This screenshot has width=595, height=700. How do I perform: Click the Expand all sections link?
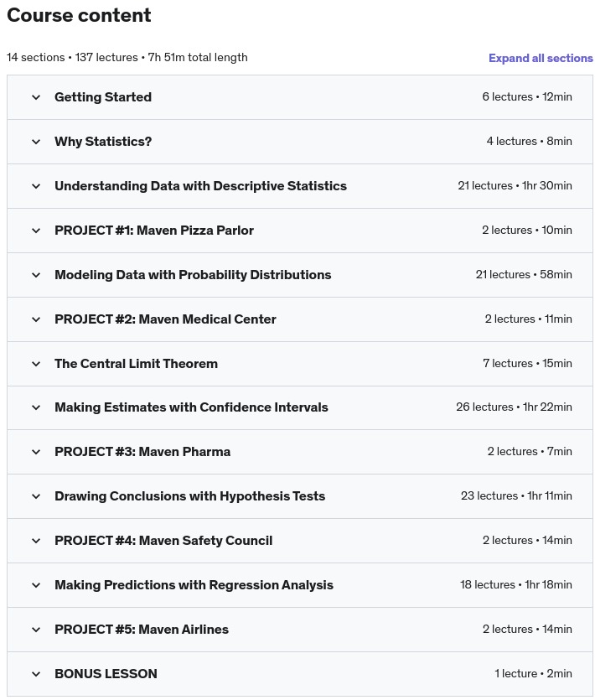click(x=541, y=58)
